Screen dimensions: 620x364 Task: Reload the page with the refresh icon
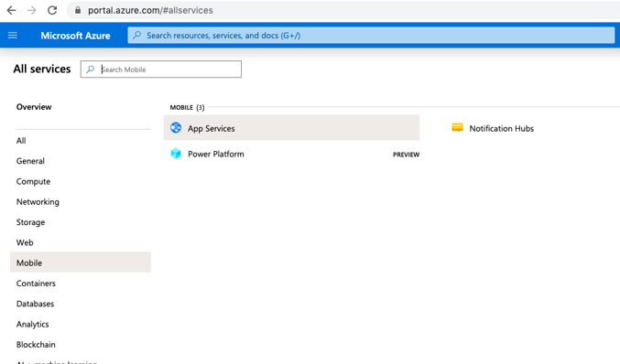click(52, 10)
